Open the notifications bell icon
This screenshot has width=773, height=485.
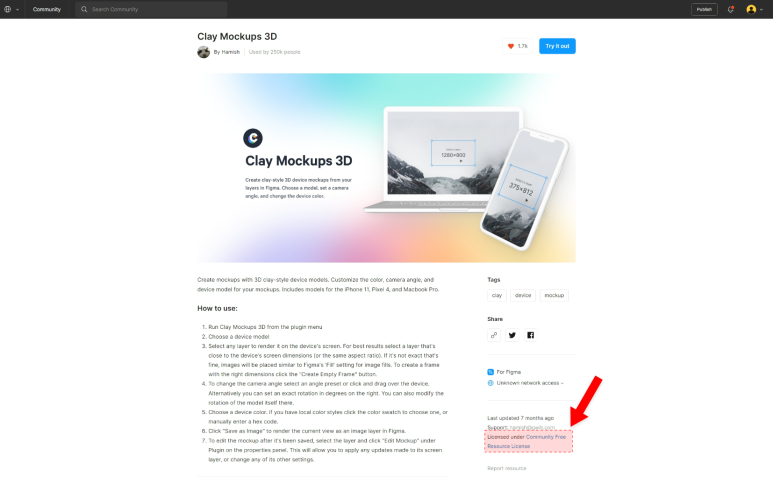coord(731,9)
